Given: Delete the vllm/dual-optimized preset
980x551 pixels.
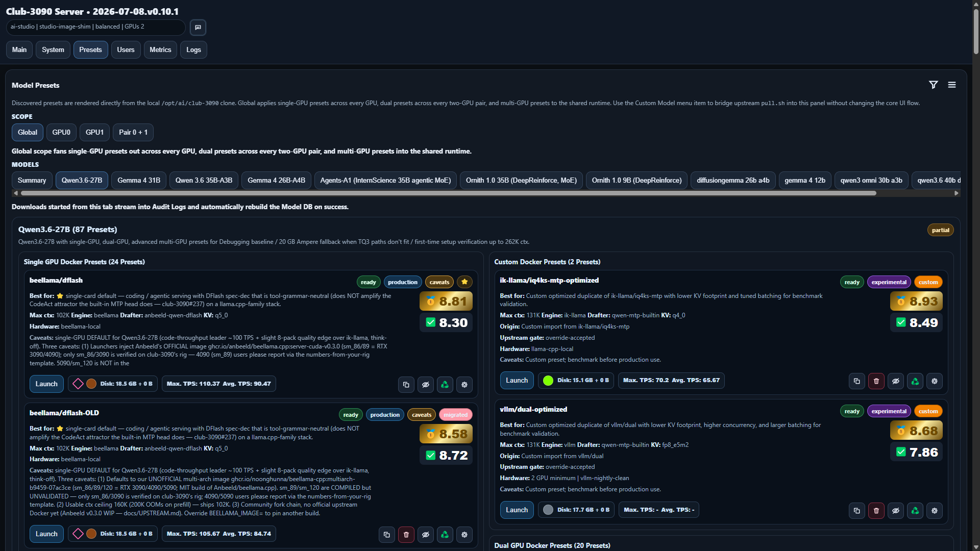Looking at the screenshot, I should (x=876, y=511).
